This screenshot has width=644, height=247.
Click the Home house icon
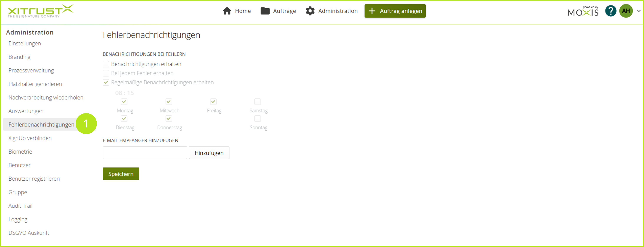click(227, 11)
